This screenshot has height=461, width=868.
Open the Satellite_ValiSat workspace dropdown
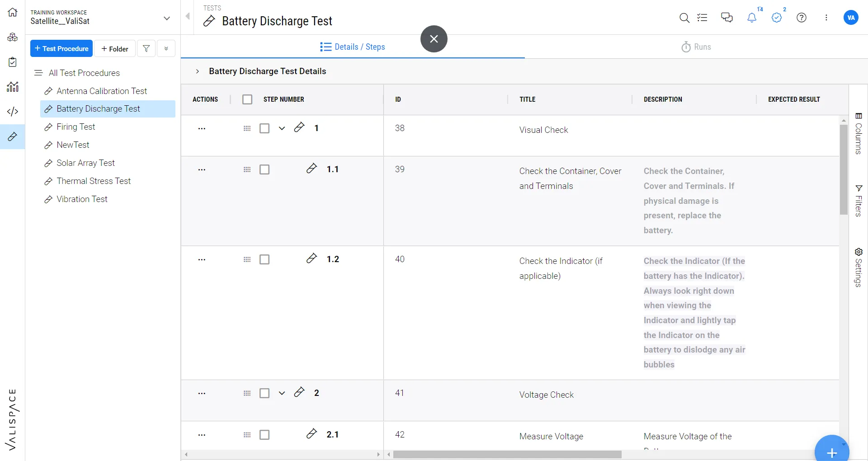[166, 18]
